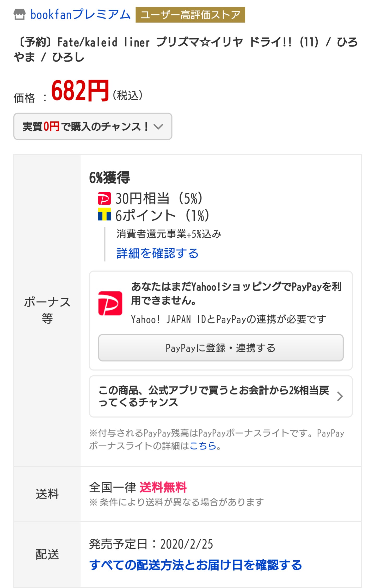This screenshot has width=375, height=588.
Task: Click the Yahoo! JAPAN IDとPayPayの連携 notice text
Action: (x=228, y=319)
